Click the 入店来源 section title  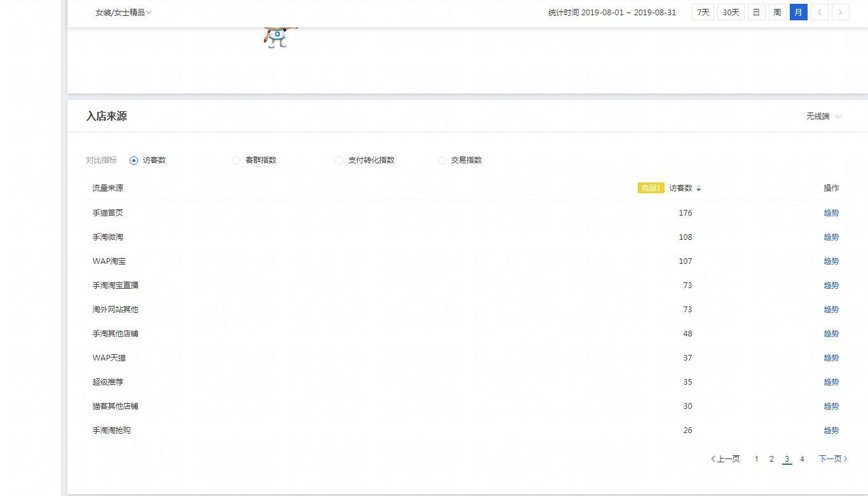(x=106, y=116)
